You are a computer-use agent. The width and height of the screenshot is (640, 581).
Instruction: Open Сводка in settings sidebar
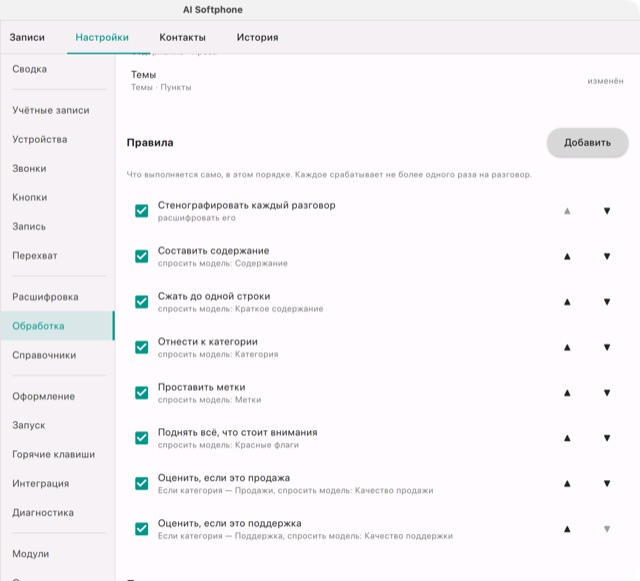(x=57, y=69)
